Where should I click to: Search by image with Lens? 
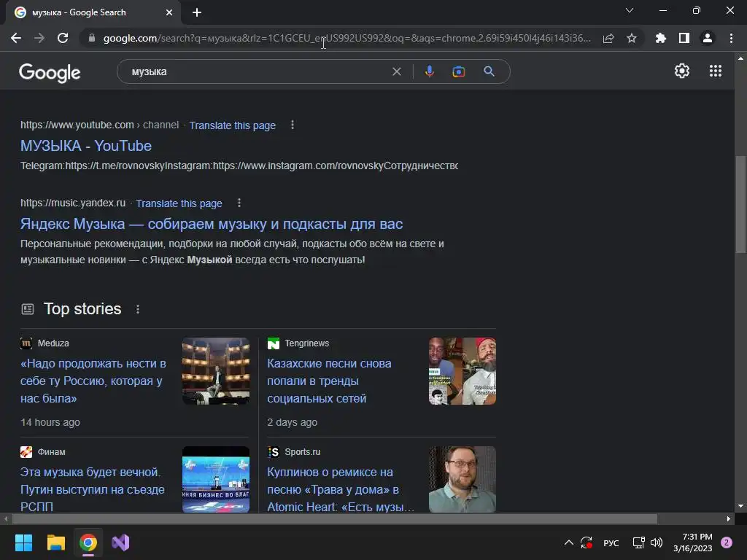[x=458, y=71]
